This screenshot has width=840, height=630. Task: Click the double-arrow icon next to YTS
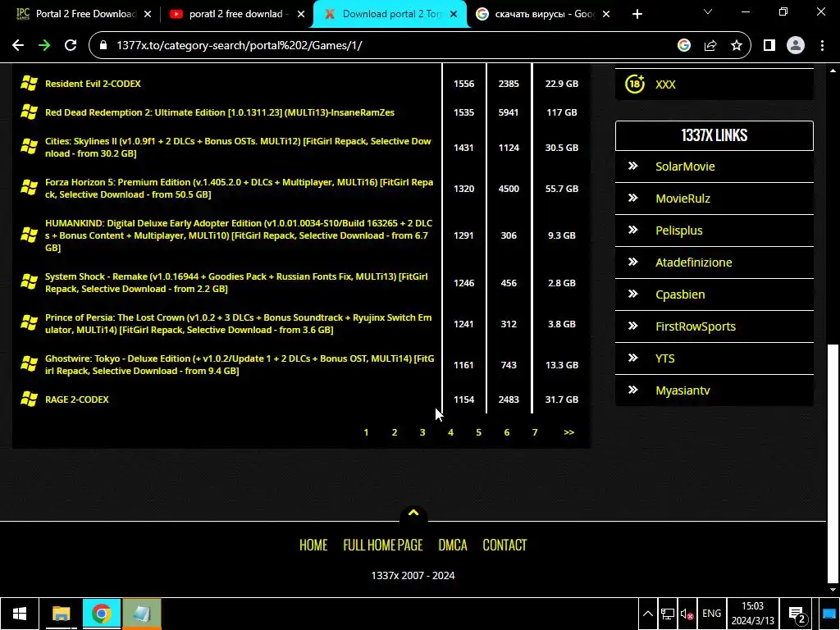[632, 358]
